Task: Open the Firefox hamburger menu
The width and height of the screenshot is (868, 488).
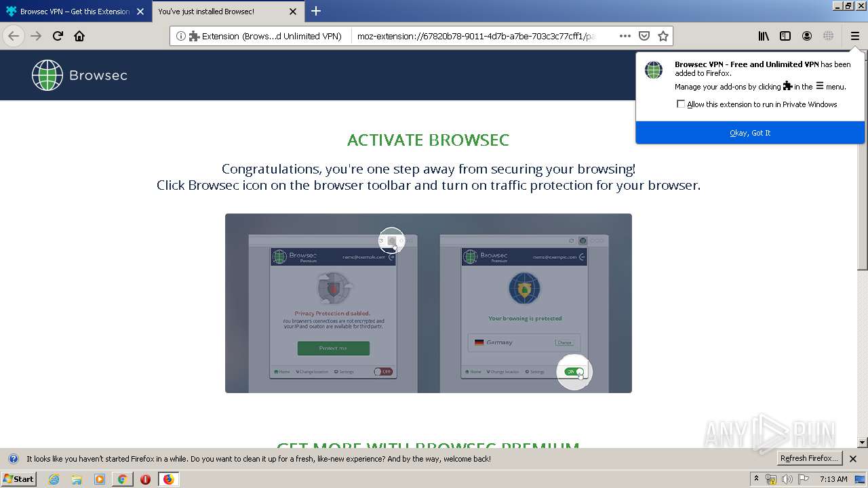Action: (854, 36)
